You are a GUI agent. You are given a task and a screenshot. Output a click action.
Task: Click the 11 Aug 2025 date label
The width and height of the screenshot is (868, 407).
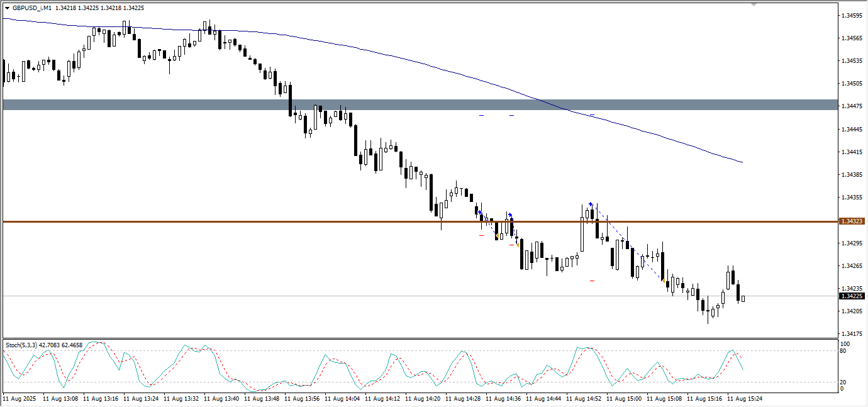(19, 398)
